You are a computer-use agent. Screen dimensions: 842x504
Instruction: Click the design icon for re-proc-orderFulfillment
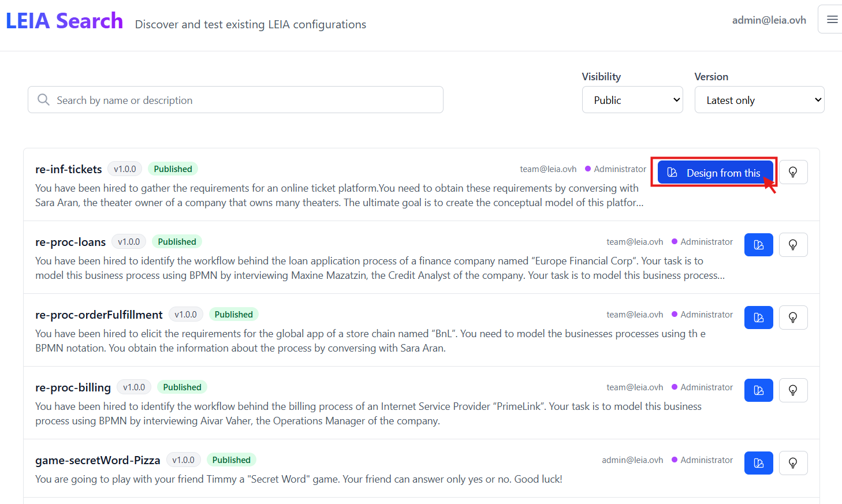coord(758,318)
